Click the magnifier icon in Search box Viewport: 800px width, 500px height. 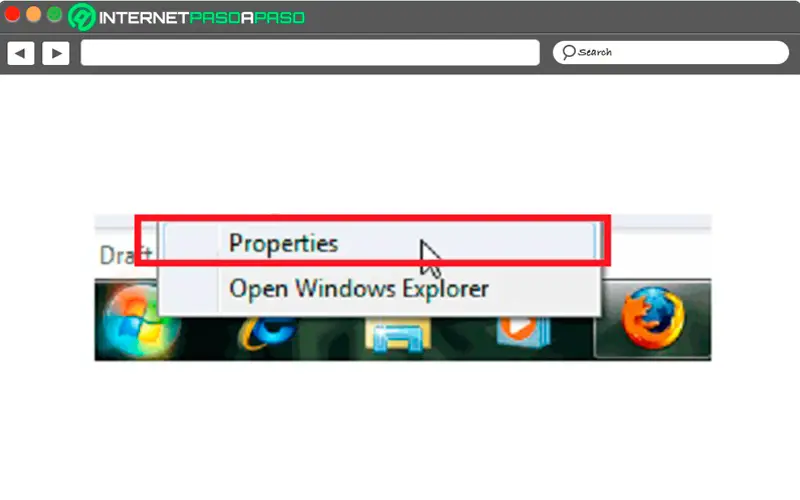click(x=568, y=52)
